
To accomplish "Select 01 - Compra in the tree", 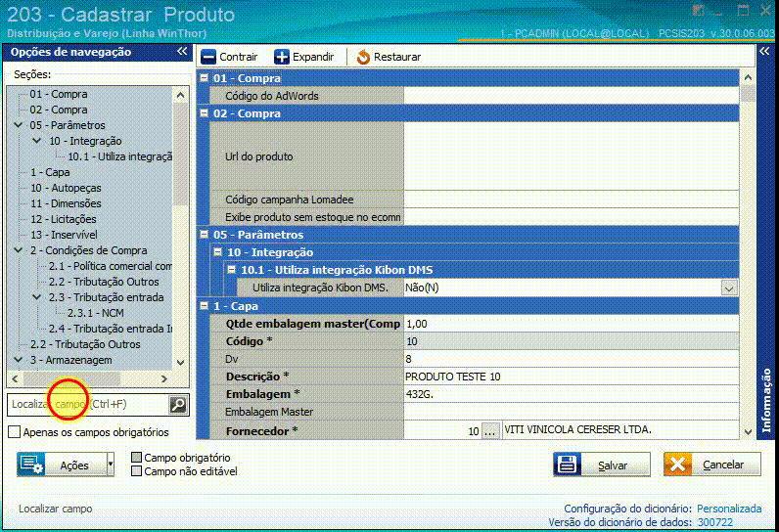I will [59, 94].
